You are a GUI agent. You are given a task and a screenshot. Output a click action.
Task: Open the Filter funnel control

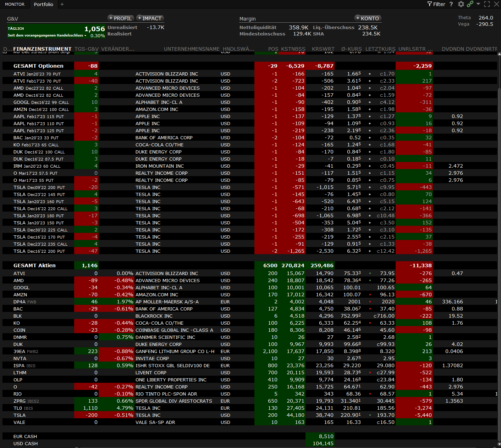click(436, 4)
